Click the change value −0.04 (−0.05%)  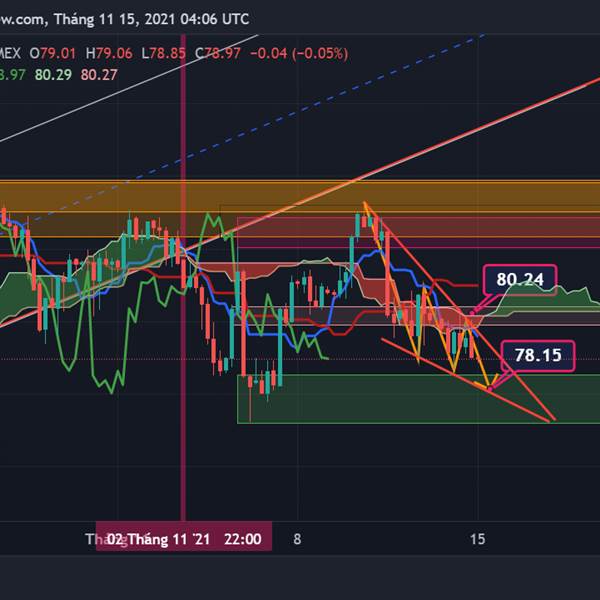tap(299, 53)
